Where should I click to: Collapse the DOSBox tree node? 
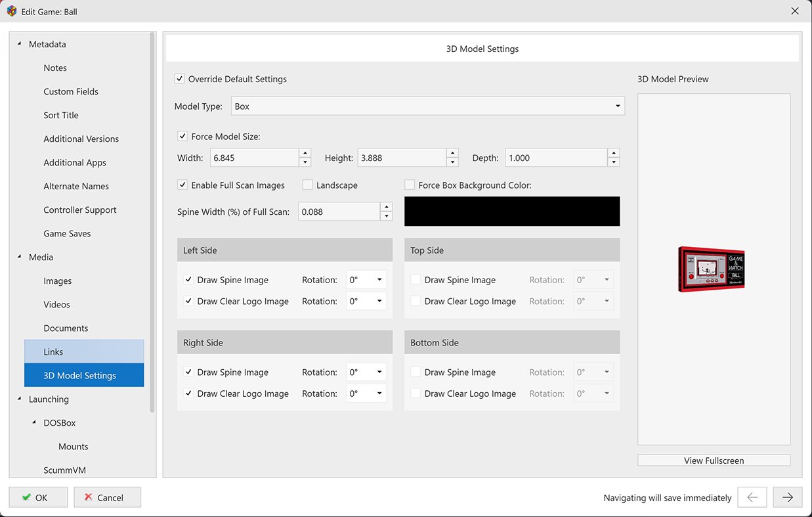(34, 422)
